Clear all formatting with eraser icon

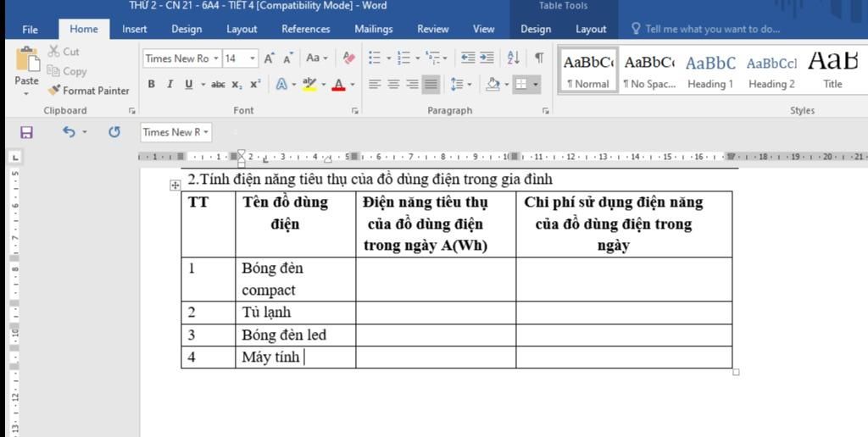tap(348, 58)
